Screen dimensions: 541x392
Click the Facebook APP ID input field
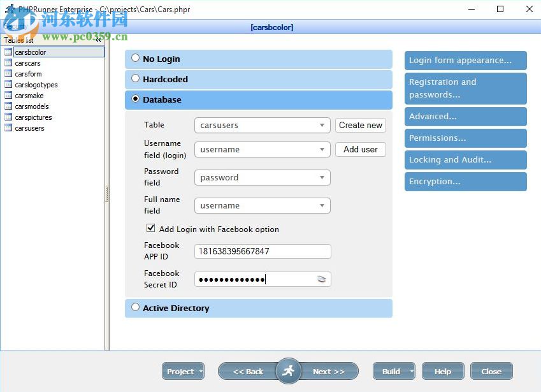coord(262,251)
